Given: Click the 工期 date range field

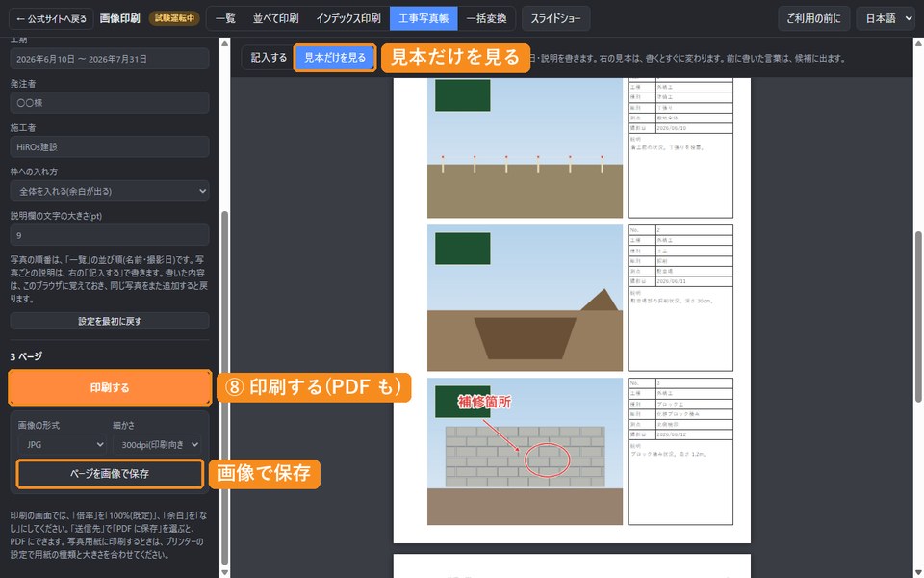Looking at the screenshot, I should click(x=110, y=59).
